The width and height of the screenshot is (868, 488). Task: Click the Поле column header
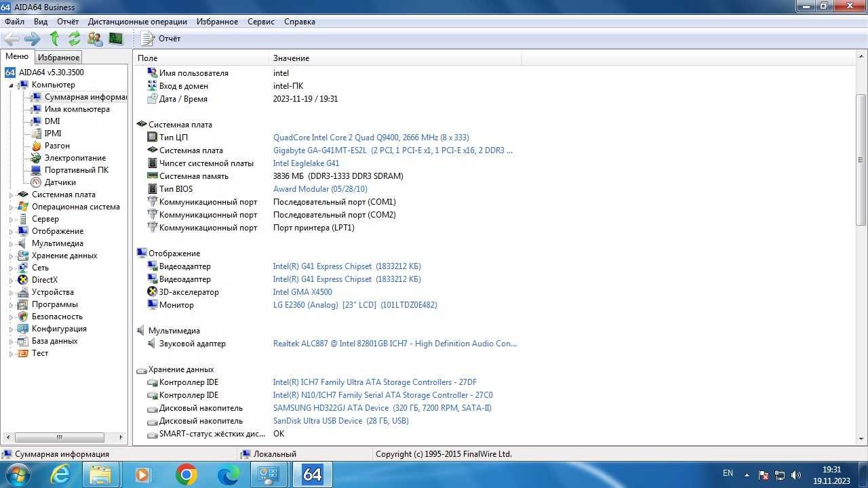pos(201,58)
